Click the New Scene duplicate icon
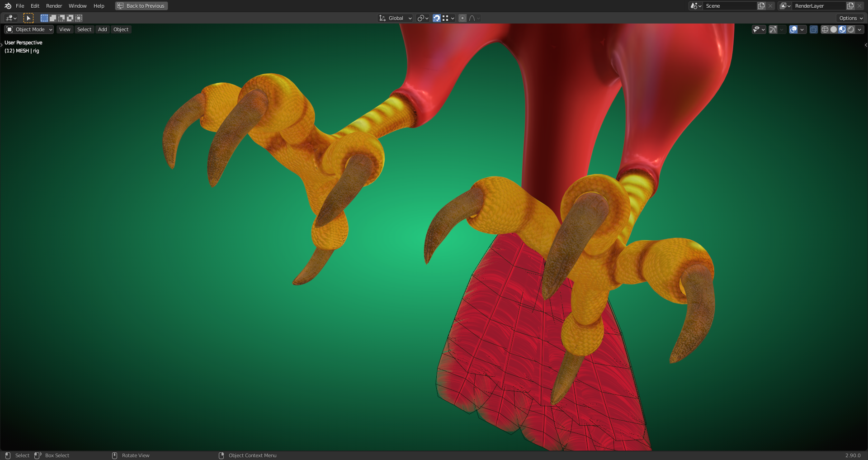Image resolution: width=868 pixels, height=460 pixels. pyautogui.click(x=761, y=6)
